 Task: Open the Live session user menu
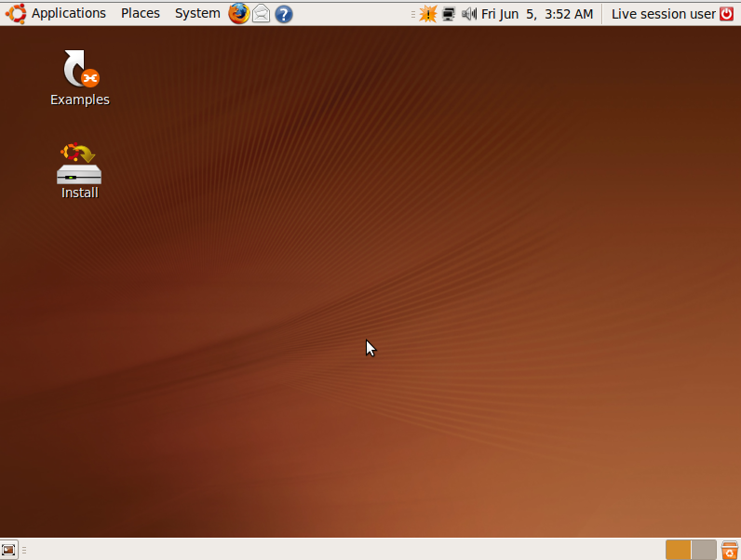(664, 14)
